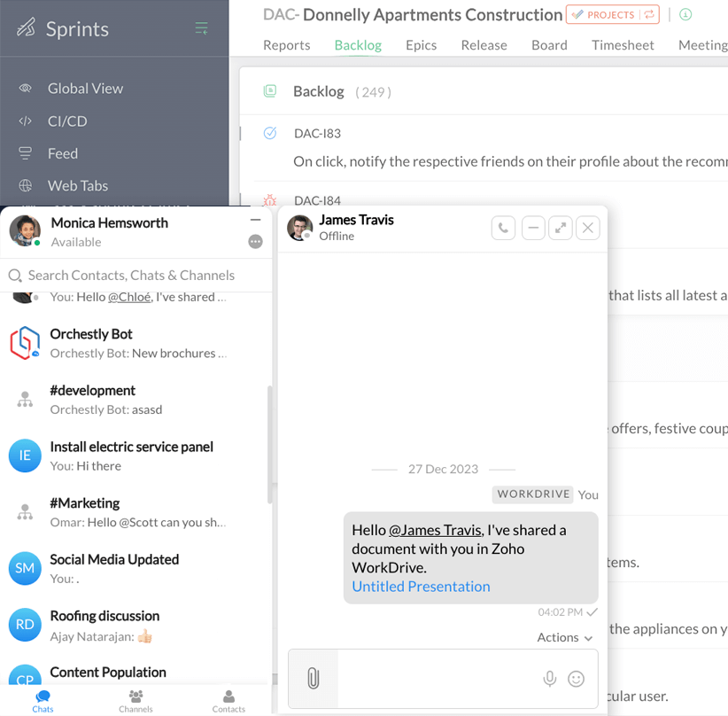Screen dimensions: 728x716
Task: Open Install electric service panel chat
Action: pyautogui.click(x=136, y=456)
